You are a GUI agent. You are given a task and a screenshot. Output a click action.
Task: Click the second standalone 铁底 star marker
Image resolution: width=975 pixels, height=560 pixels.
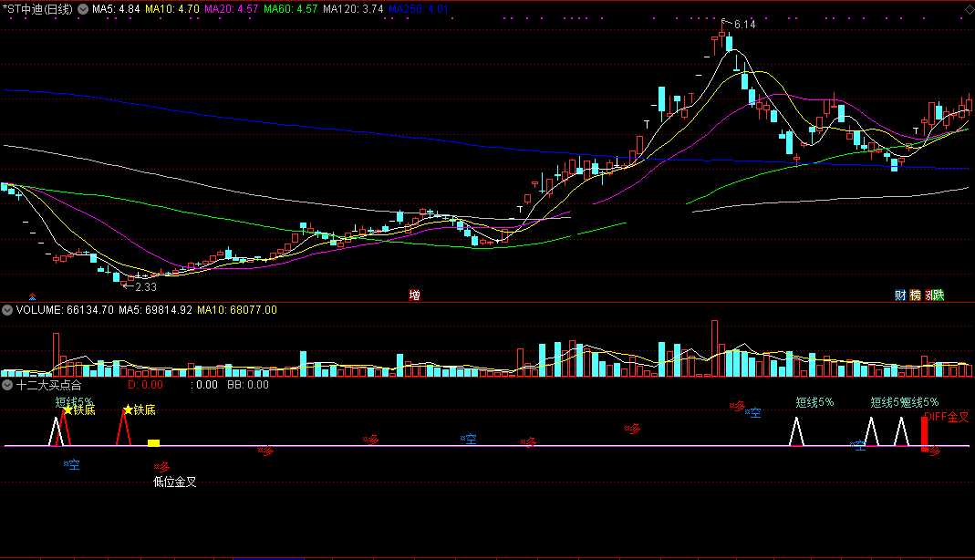[128, 410]
